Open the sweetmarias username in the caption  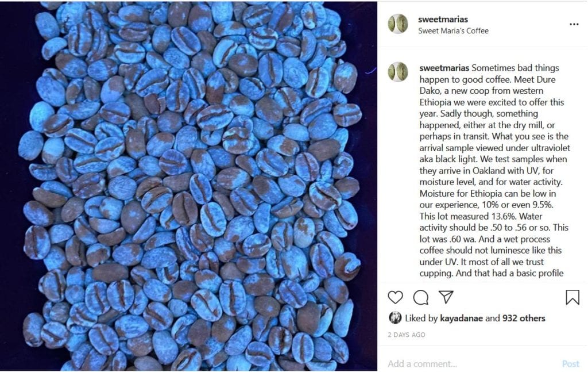444,68
